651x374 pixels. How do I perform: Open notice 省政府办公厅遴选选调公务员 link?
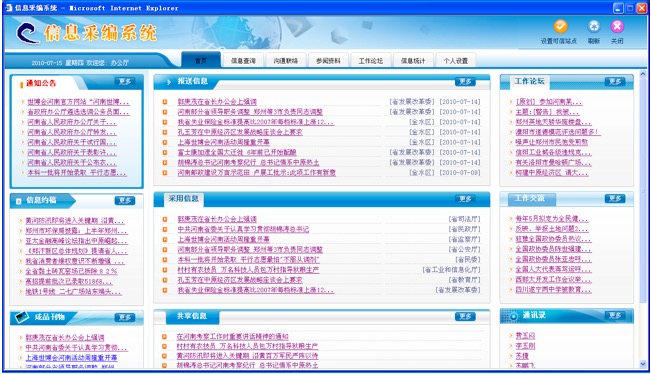[78, 112]
